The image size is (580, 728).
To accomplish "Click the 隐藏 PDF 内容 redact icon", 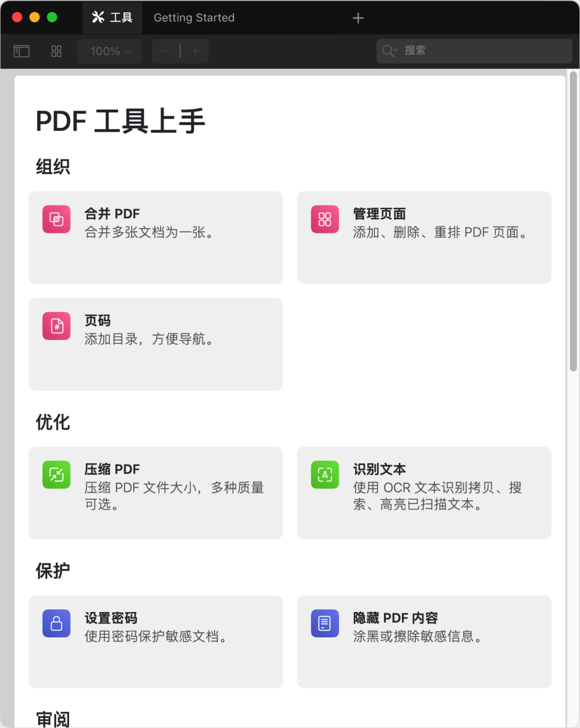I will click(x=325, y=623).
